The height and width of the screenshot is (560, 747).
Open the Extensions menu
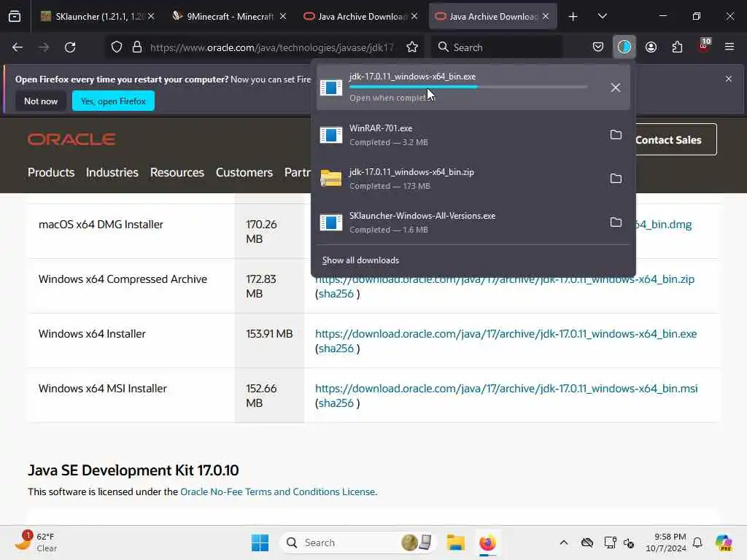[677, 47]
